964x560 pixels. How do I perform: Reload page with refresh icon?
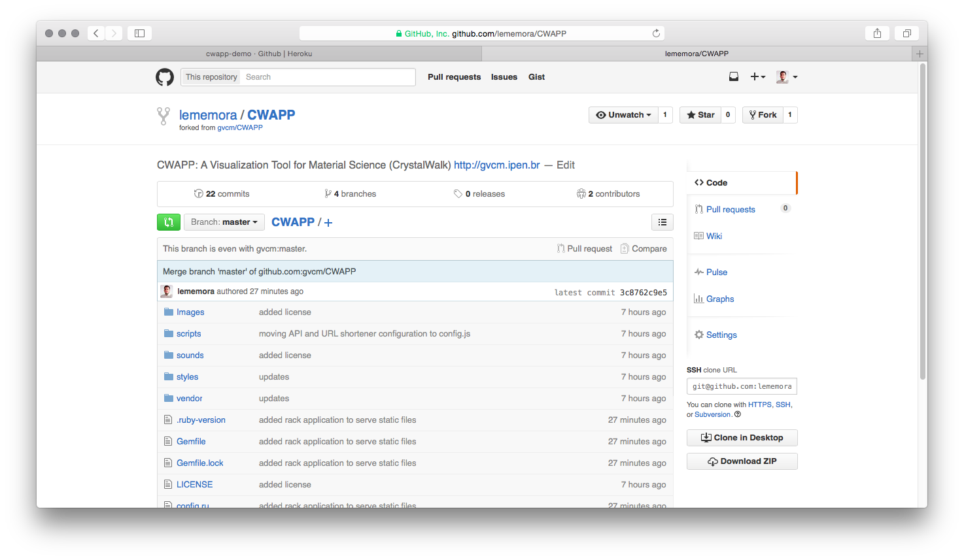coord(656,33)
